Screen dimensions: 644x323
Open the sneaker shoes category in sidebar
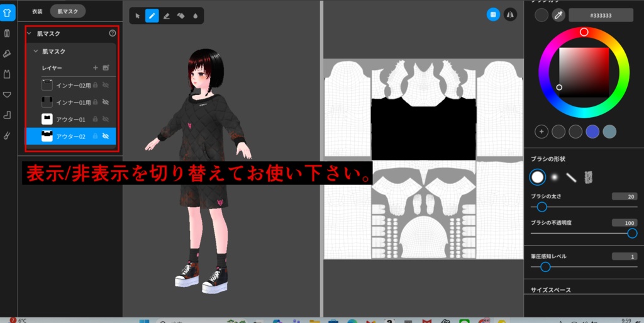(x=7, y=54)
